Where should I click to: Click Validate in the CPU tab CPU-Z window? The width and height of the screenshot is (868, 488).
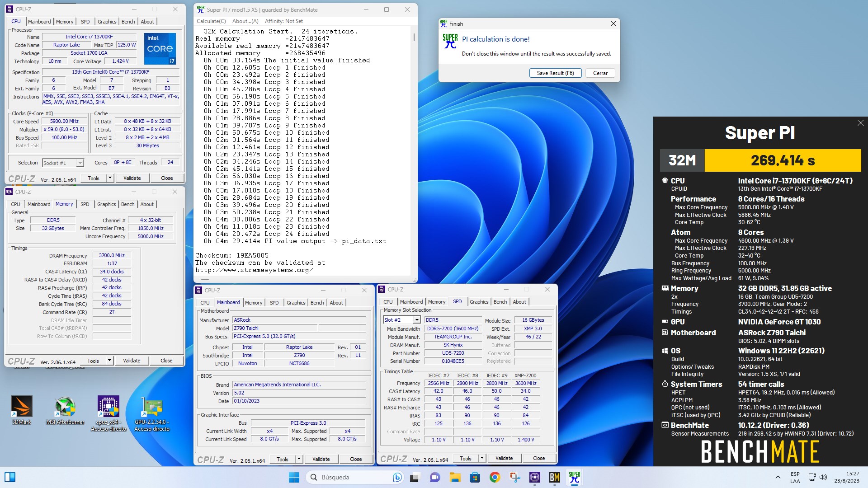coord(132,178)
